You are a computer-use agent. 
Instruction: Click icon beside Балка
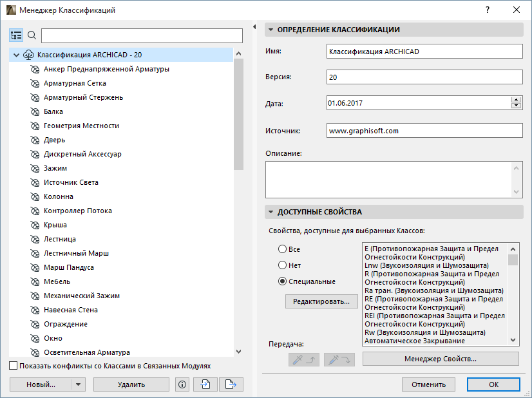tap(35, 111)
